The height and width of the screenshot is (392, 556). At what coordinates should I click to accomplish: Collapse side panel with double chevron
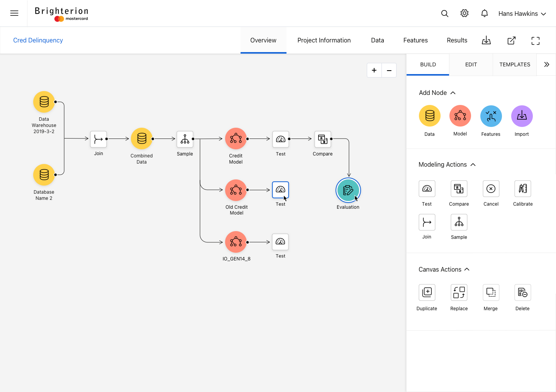point(546,64)
